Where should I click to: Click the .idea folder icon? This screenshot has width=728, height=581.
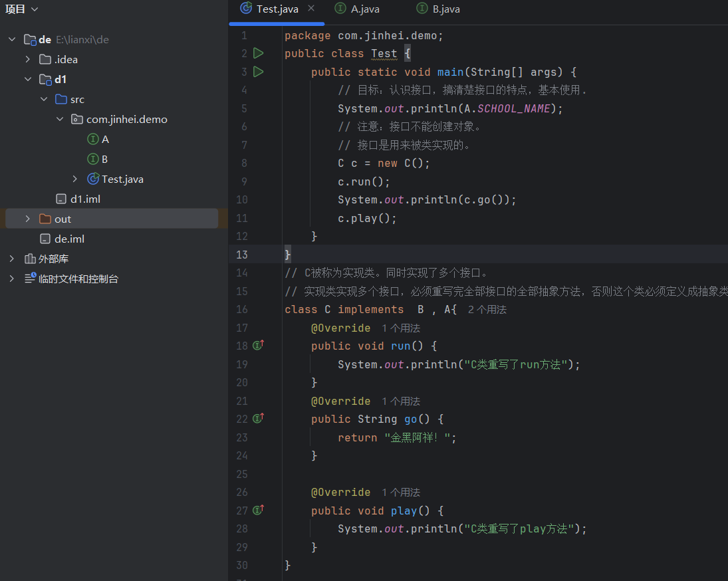pos(45,59)
